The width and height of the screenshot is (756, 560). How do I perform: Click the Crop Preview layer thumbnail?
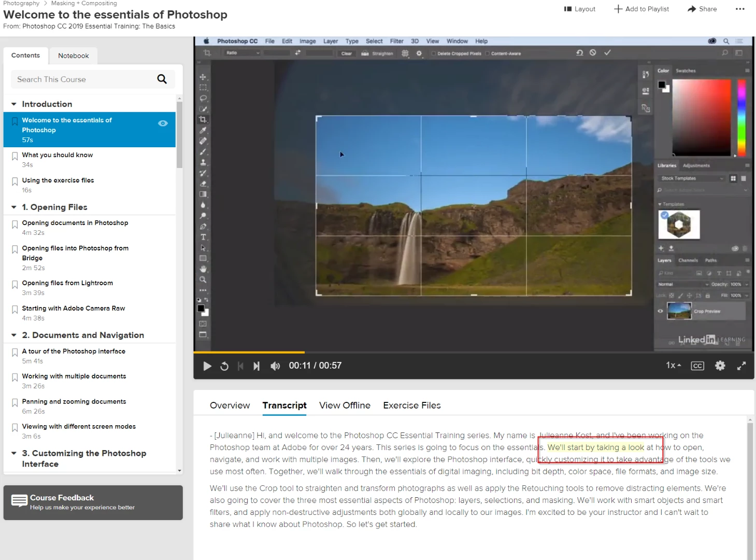[679, 311]
